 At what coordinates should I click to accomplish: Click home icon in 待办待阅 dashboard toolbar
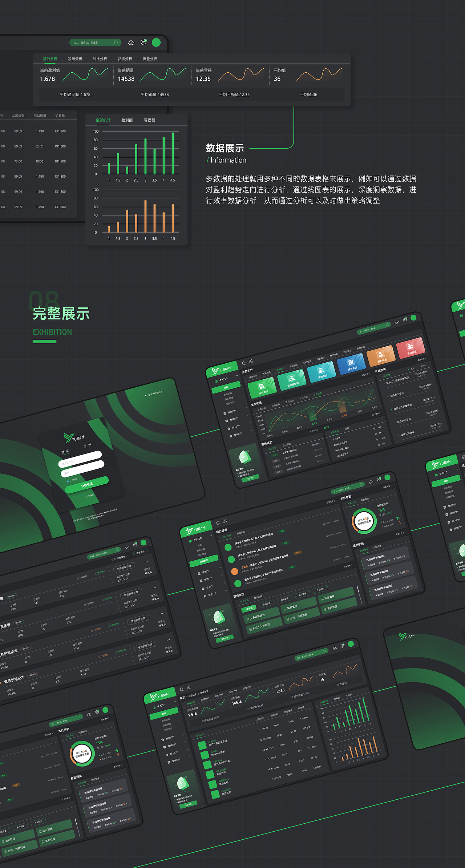[218, 522]
